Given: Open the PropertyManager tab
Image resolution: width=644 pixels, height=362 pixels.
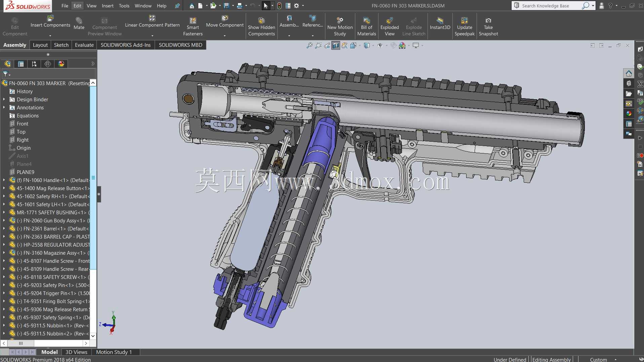Looking at the screenshot, I should [x=21, y=64].
